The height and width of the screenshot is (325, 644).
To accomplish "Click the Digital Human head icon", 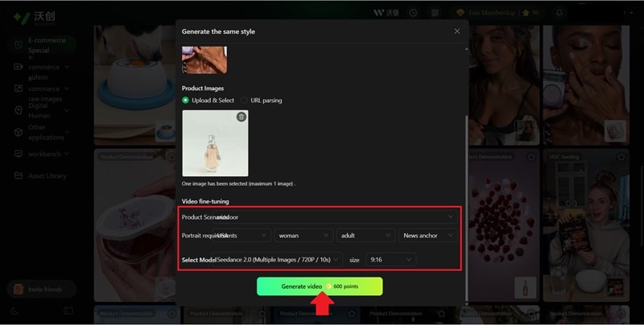I will coord(19,110).
